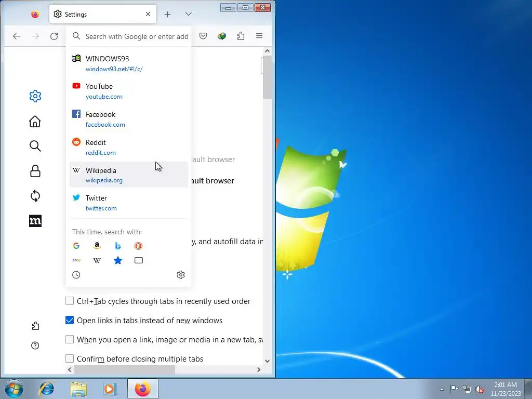Select the Reddit suggestion

coord(129,147)
